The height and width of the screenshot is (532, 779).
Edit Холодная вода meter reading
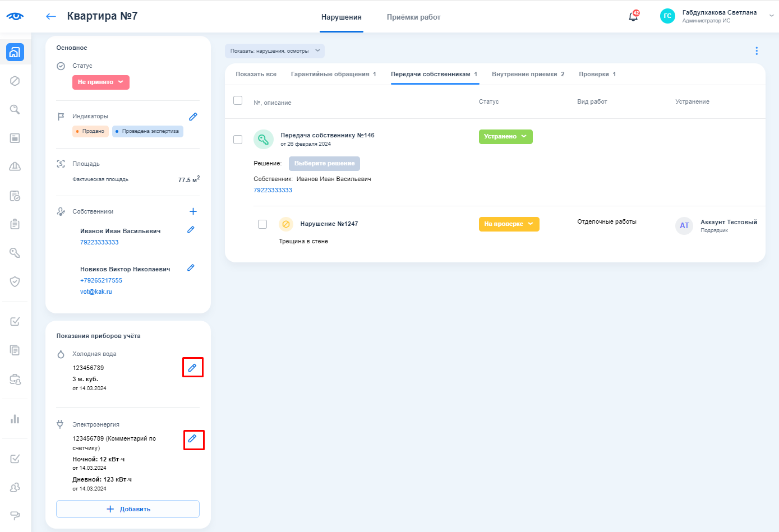click(192, 368)
